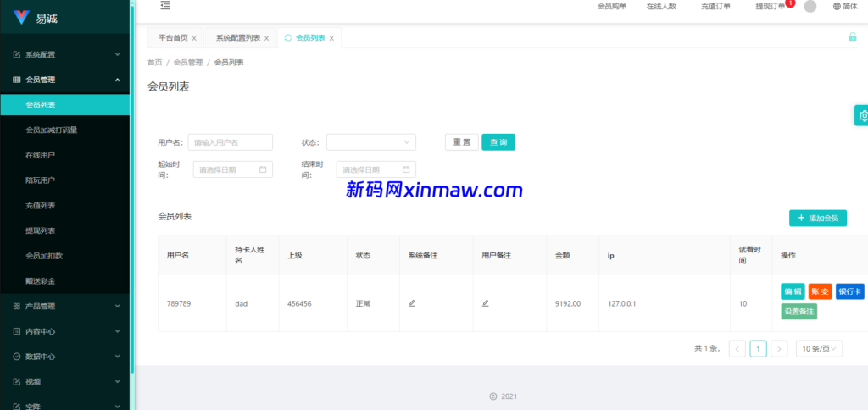Viewport: 868px width, 410px height.
Task: Open 在线用户 in the sidebar
Action: pos(64,155)
